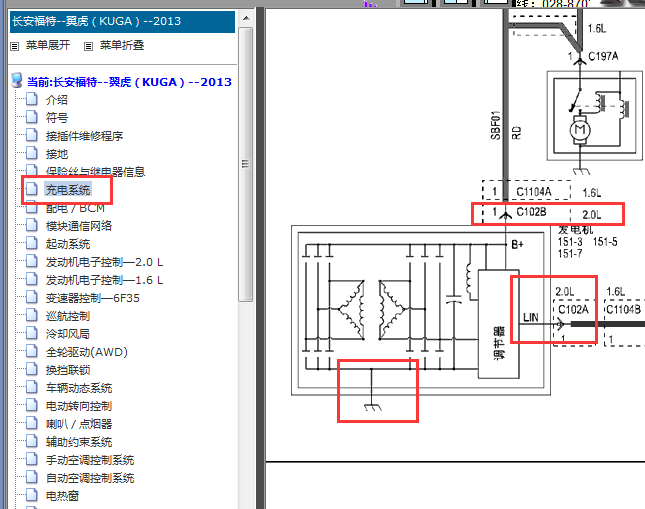The height and width of the screenshot is (509, 645).
Task: Click page icon next to 起动系统
Action: click(x=32, y=243)
